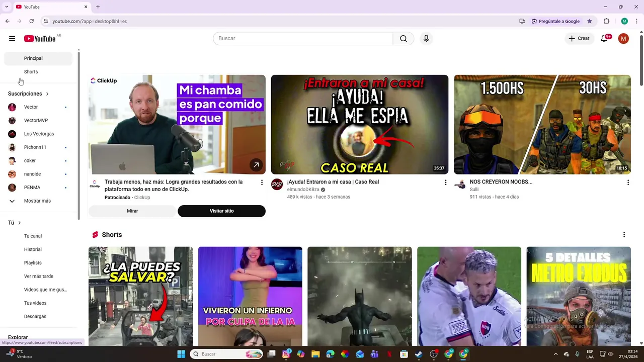Open the YouTube hamburger guide menu
This screenshot has height=362, width=644.
12,39
